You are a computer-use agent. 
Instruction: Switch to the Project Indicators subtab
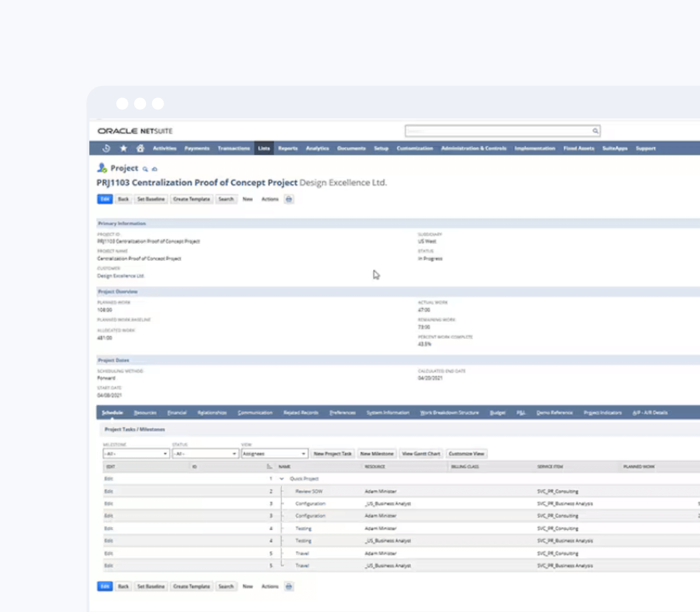(x=603, y=413)
